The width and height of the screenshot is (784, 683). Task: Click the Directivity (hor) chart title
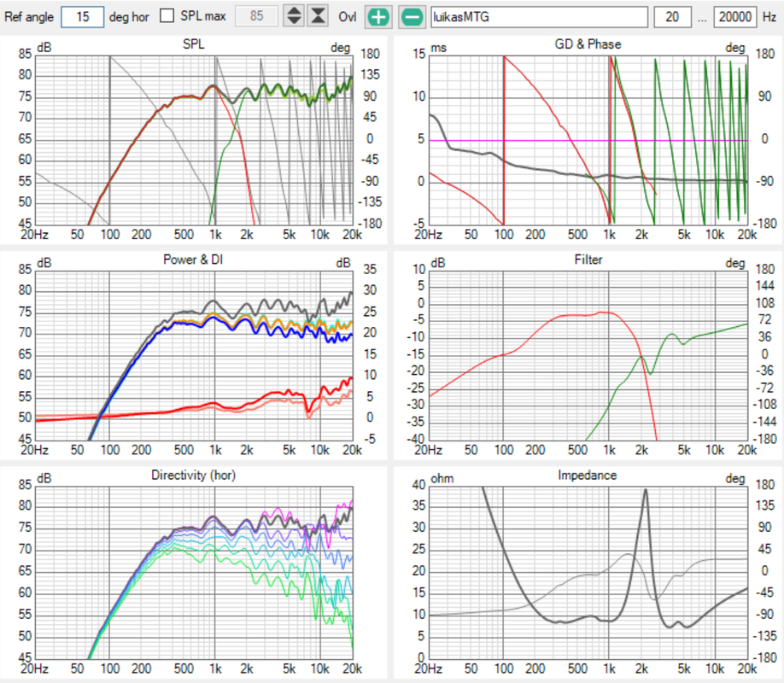point(194,475)
